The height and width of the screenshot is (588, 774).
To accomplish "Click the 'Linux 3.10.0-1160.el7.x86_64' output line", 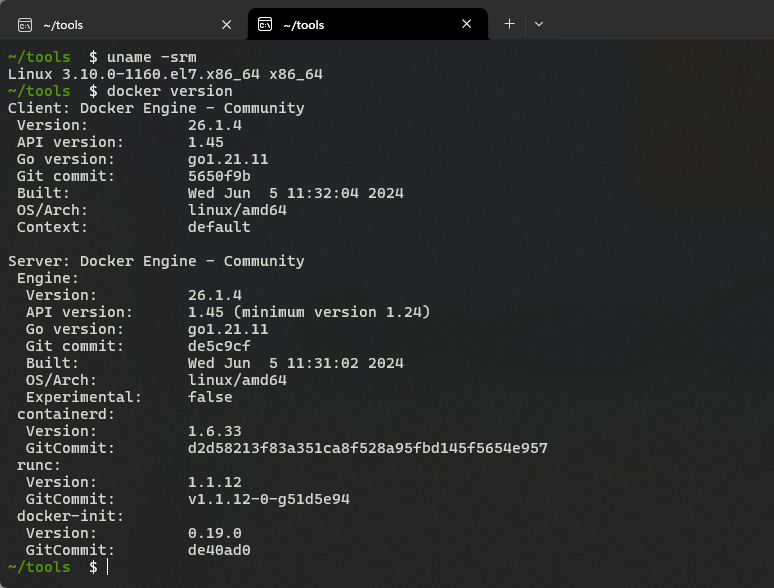I will pyautogui.click(x=165, y=74).
